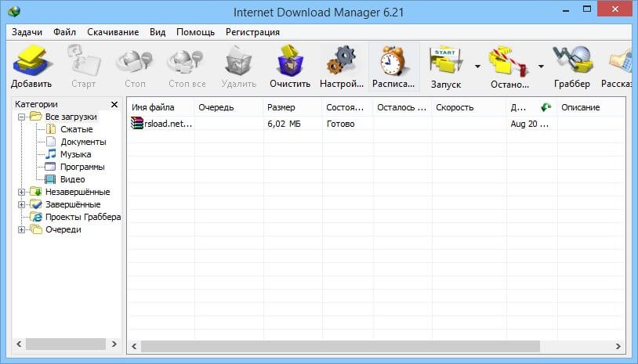
Task: Minimize the Internet Download Manager window
Action: (x=566, y=9)
